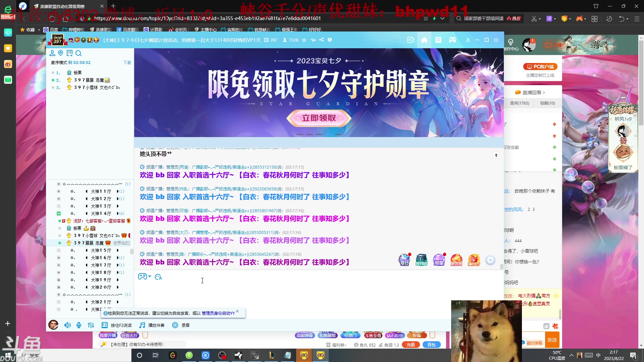Click the shield report icon in the title bar
Screen dimensions: 644x362
[x=330, y=40]
